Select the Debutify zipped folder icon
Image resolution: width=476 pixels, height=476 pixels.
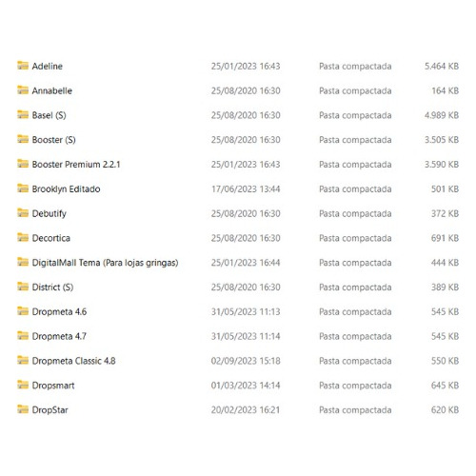pos(23,213)
